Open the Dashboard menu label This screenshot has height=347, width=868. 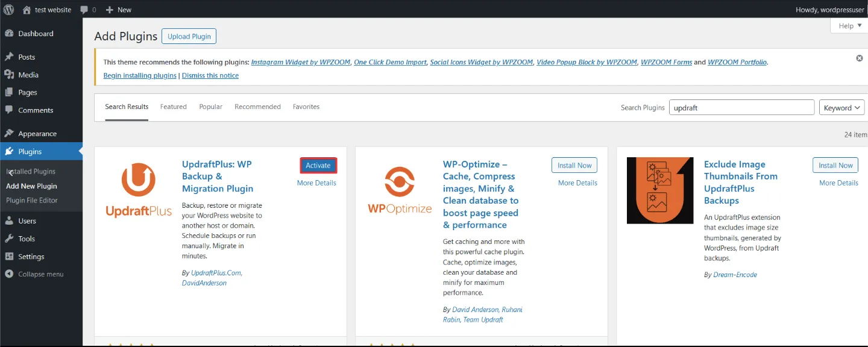36,34
